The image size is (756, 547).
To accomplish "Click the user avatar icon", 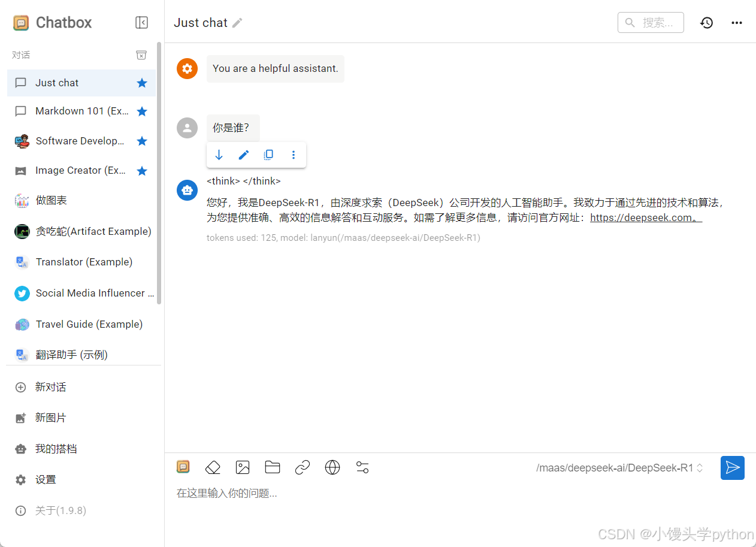I will 187,128.
